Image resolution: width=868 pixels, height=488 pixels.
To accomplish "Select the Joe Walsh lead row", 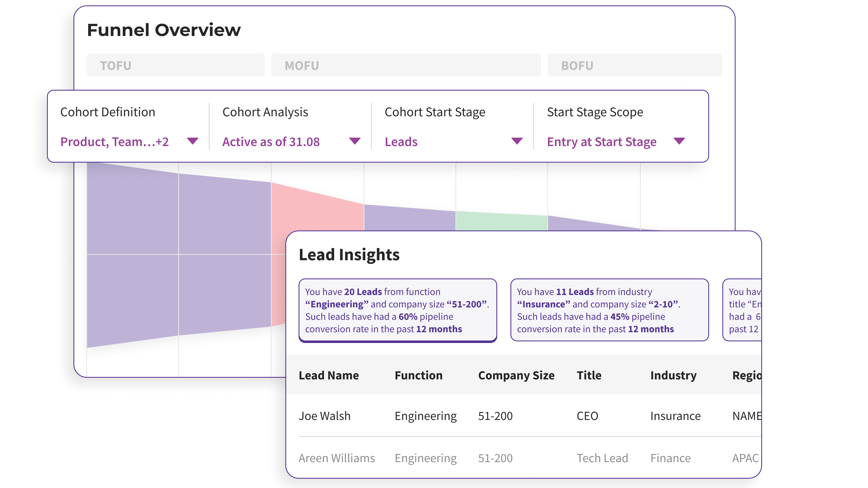I will click(324, 416).
